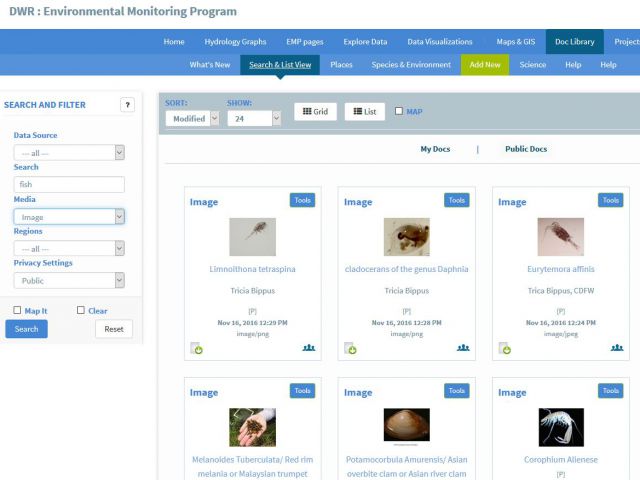Toggle the MAP checkbox in toolbar

tap(400, 112)
